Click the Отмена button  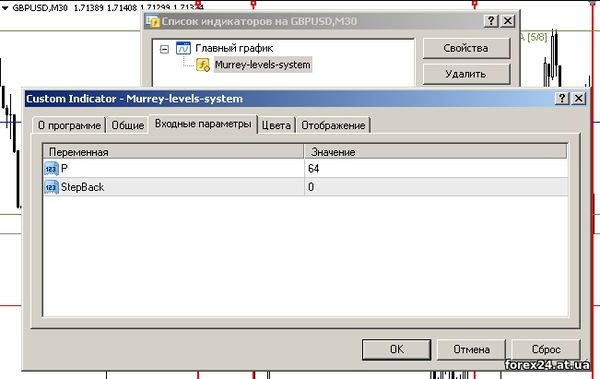pos(471,349)
